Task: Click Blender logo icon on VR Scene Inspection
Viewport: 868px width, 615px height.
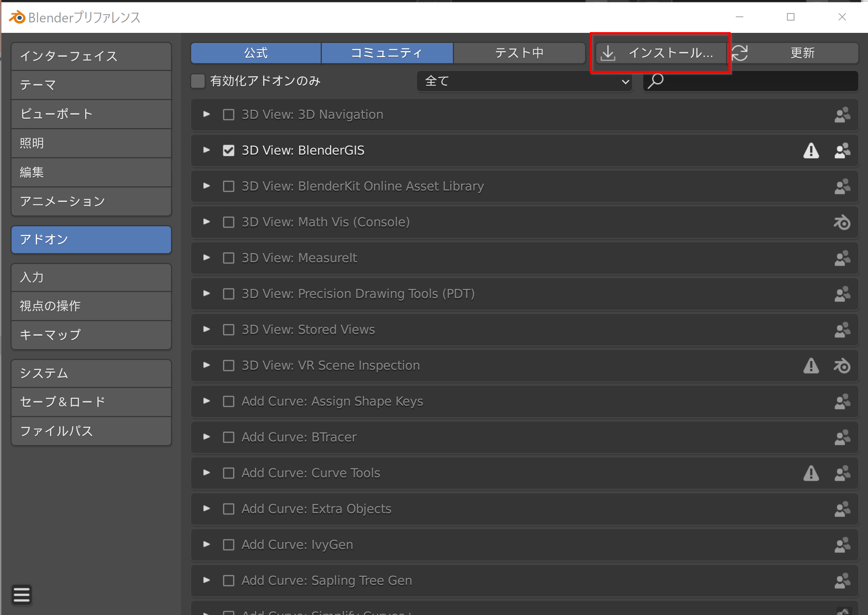Action: coord(842,366)
